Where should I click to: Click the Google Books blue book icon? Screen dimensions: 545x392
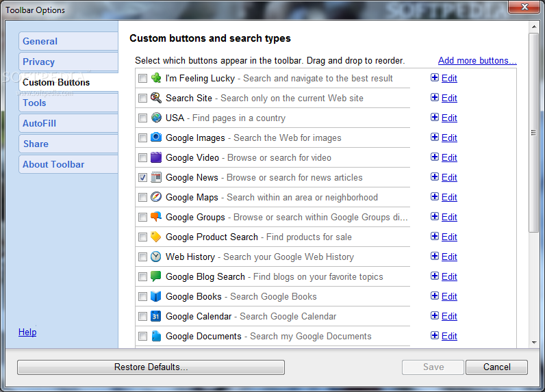click(x=156, y=296)
